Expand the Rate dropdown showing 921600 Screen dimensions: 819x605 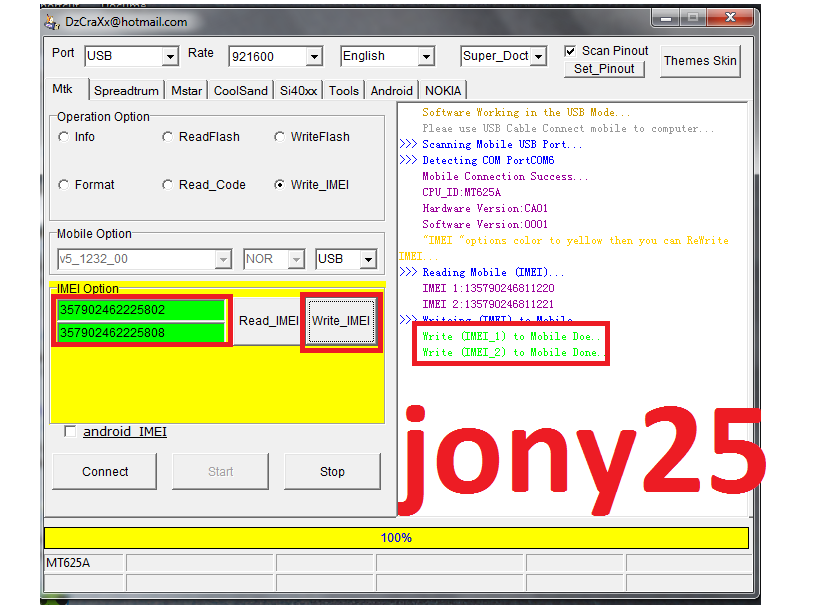pos(314,57)
